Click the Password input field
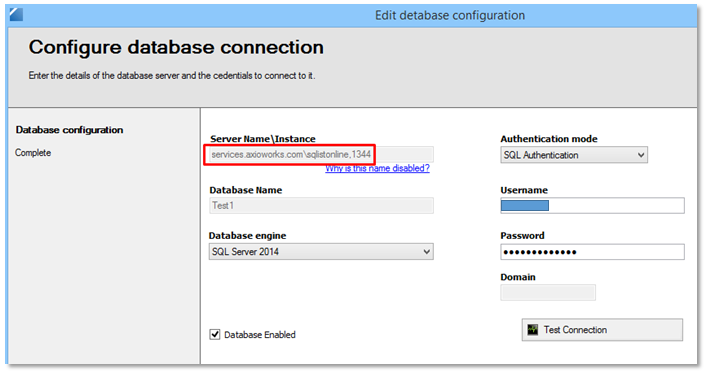Image resolution: width=709 pixels, height=372 pixels. pyautogui.click(x=592, y=252)
